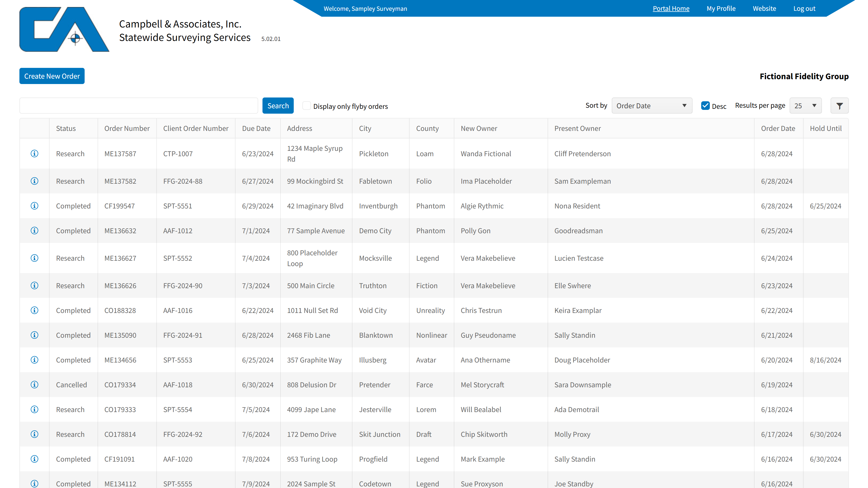Select the info icon for order CF191091
The image size is (868, 488).
(34, 459)
